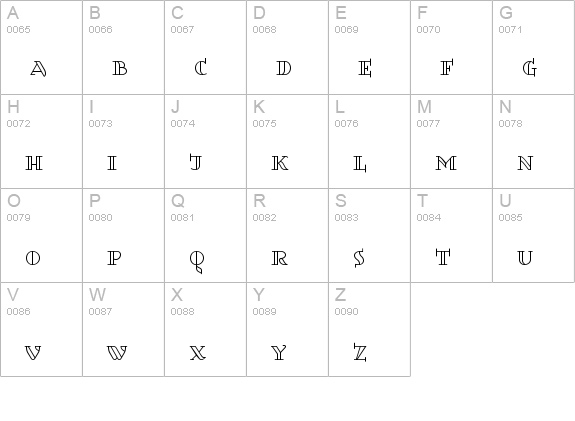Select the letter Y character cell
Screen dimensions: 575x421
288,329
